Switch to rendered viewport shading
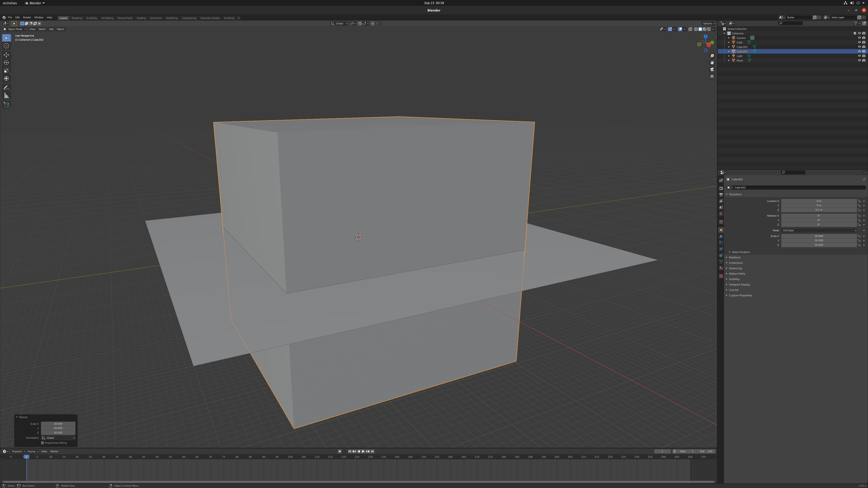The image size is (868, 488). 709,29
